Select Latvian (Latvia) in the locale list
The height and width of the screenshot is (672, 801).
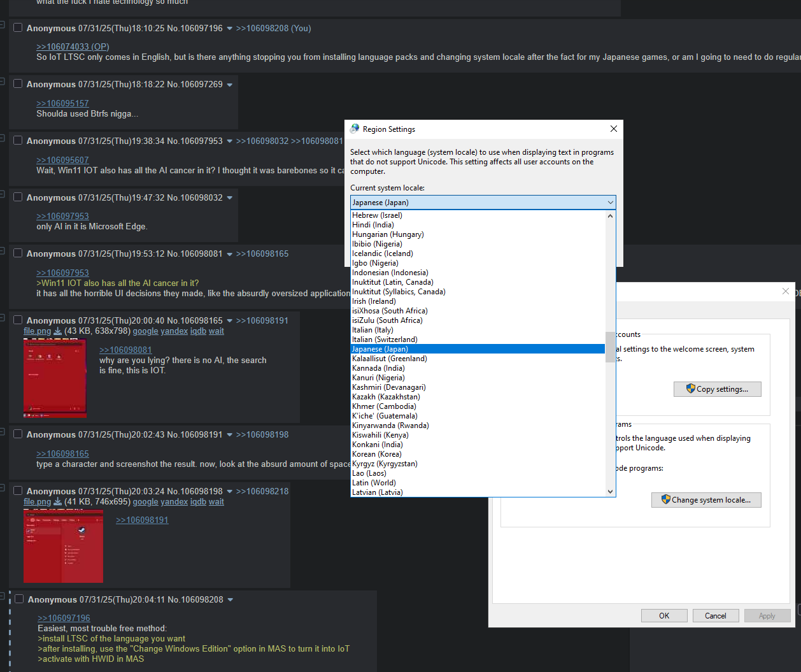tap(478, 492)
